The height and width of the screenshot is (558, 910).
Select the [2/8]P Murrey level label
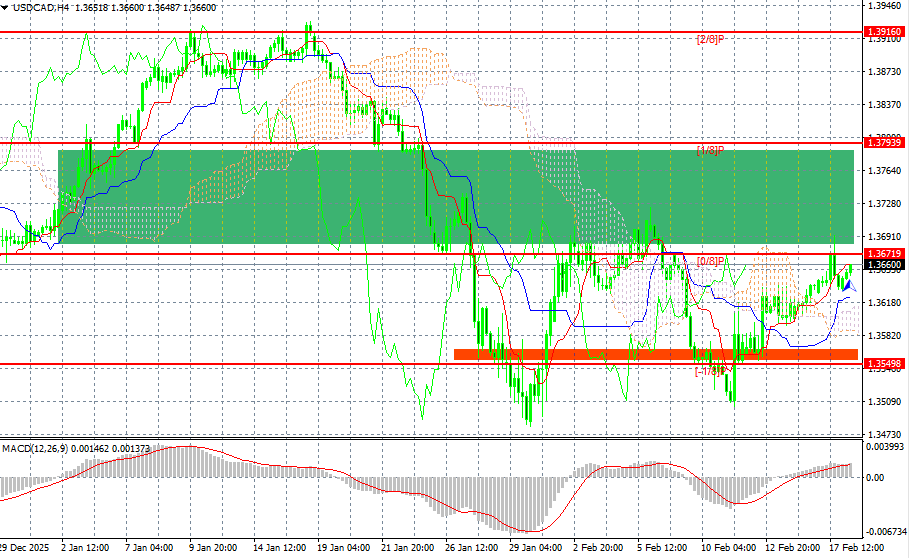(710, 39)
